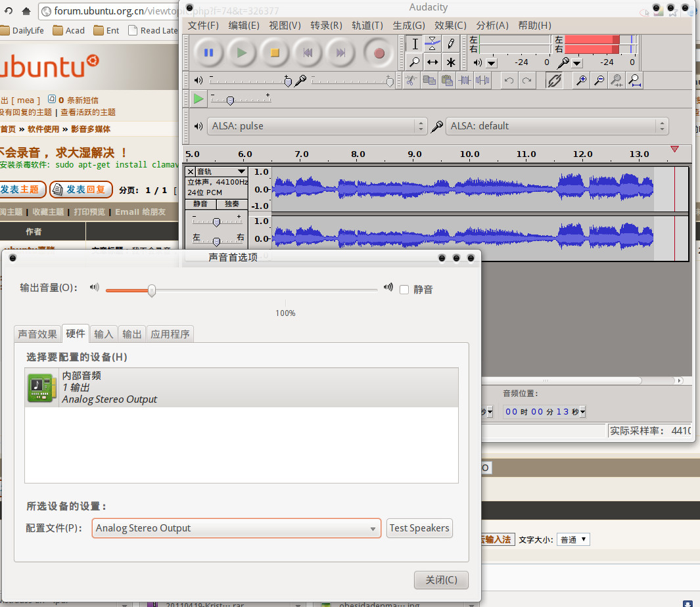Zoom in on the waveform
Image resolution: width=700 pixels, height=607 pixels.
pyautogui.click(x=581, y=80)
